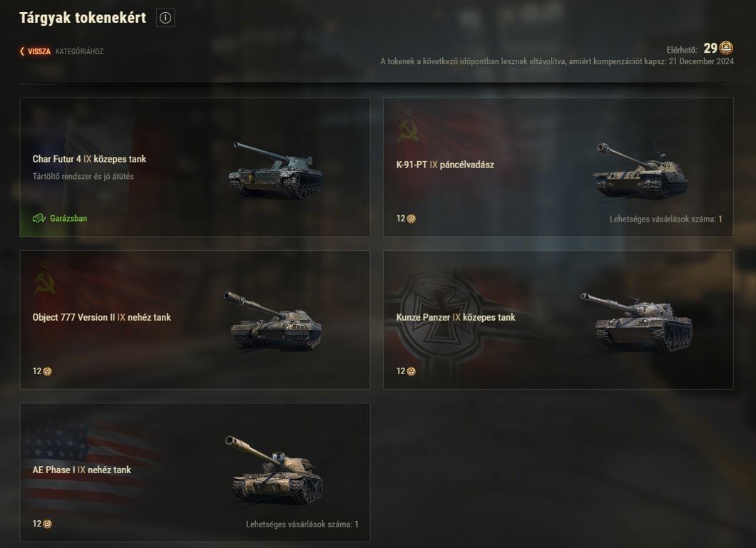Click the token coin icon next to 29
This screenshot has width=756, height=548.
726,48
